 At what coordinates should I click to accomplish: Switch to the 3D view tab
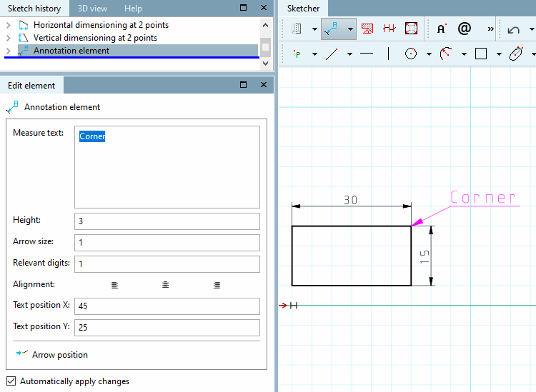click(92, 9)
